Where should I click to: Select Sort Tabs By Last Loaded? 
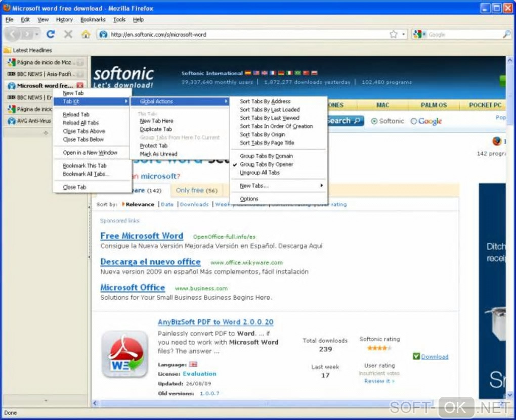click(279, 110)
